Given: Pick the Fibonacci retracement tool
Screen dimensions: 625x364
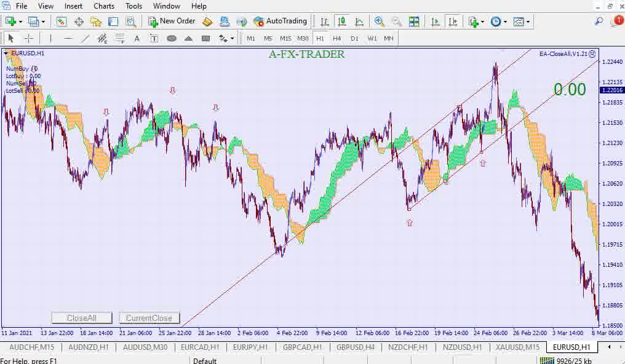Looking at the screenshot, I should (x=119, y=38).
